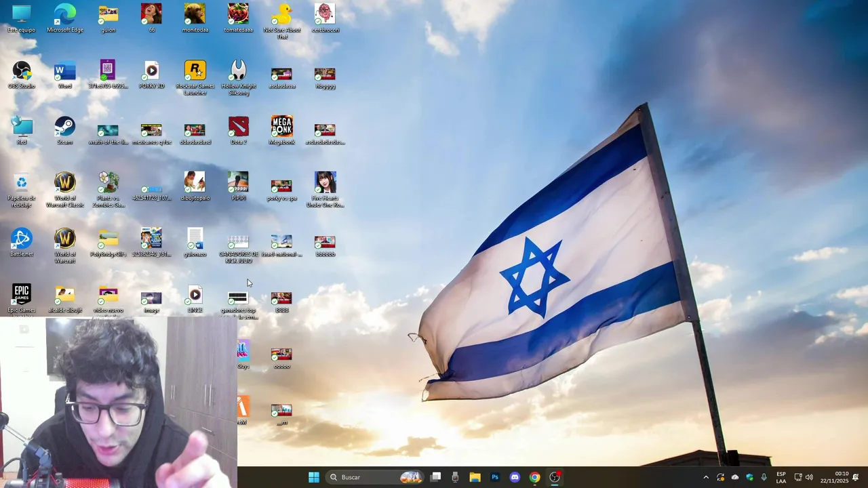
Task: Launch OBS Studio shortcut
Action: click(x=22, y=75)
